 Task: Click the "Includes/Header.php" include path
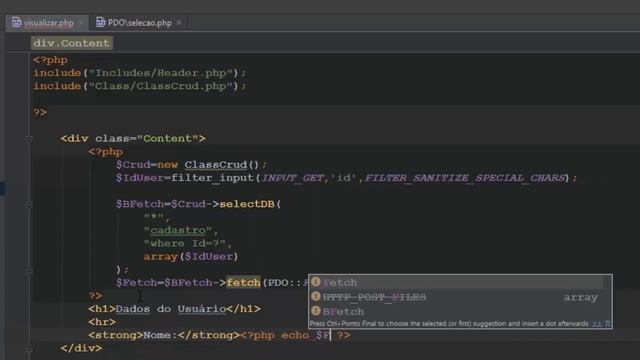pos(161,73)
